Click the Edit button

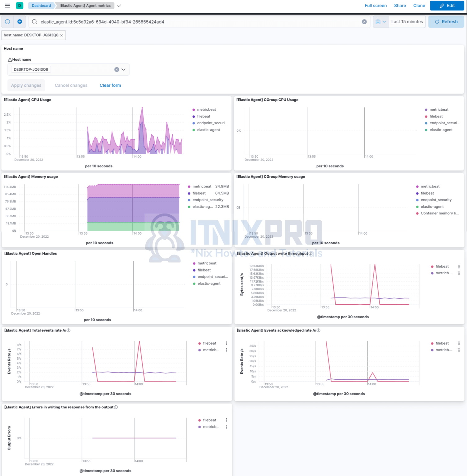[x=447, y=5]
